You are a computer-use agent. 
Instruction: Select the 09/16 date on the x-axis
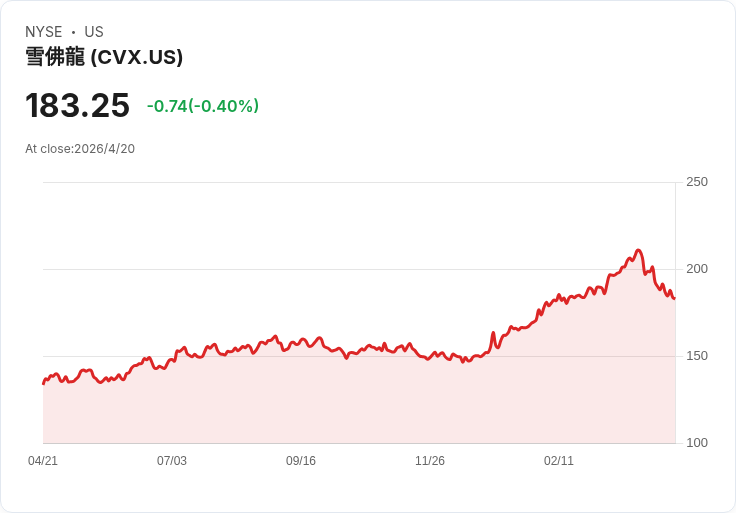coord(301,461)
